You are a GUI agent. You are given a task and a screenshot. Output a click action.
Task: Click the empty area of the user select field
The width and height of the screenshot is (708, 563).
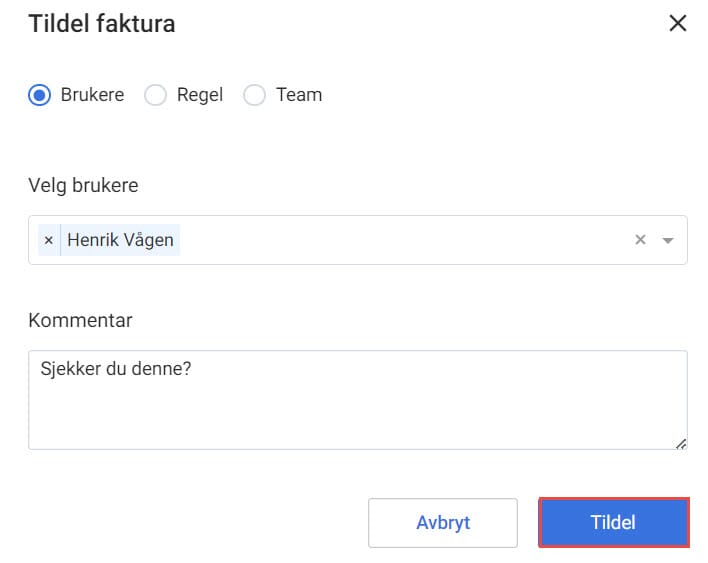pos(402,240)
